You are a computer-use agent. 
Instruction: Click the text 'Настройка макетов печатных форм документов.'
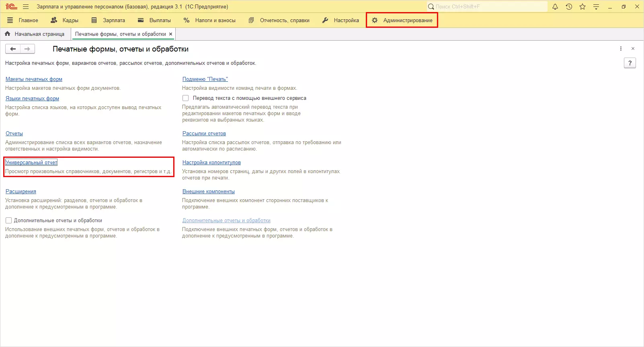[x=63, y=88]
